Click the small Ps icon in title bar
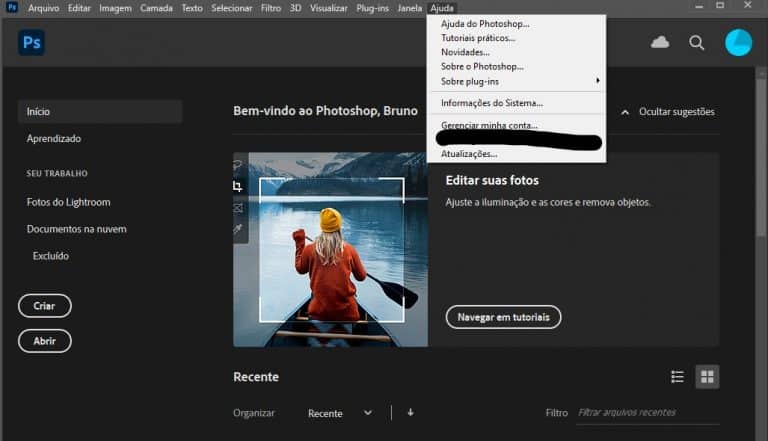This screenshot has width=768, height=441. (12, 7)
